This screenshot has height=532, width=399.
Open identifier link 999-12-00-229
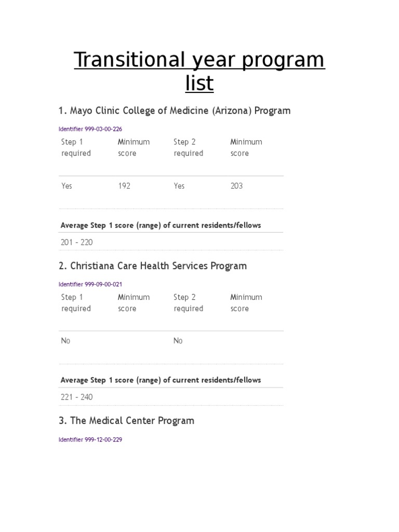(90, 440)
